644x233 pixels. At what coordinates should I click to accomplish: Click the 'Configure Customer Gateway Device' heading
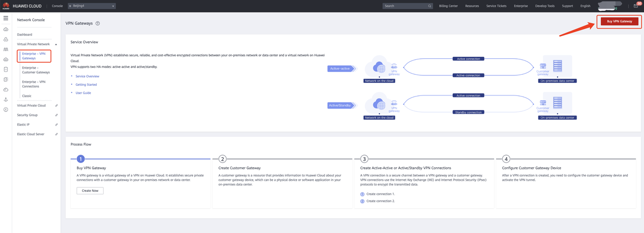click(532, 168)
